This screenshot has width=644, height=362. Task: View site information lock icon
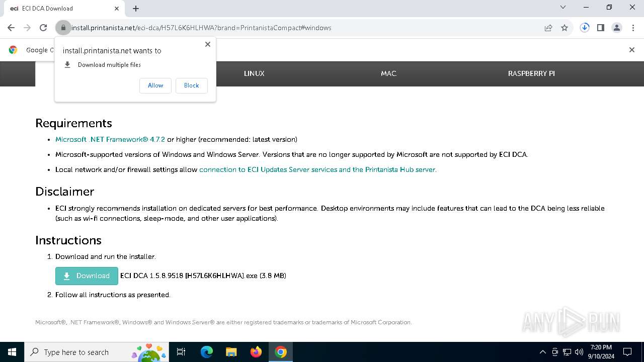tap(63, 28)
